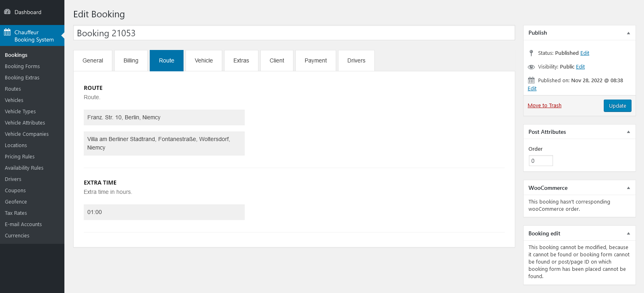Viewport: 644px width, 293px height.
Task: Switch to the Drivers tab
Action: point(356,60)
